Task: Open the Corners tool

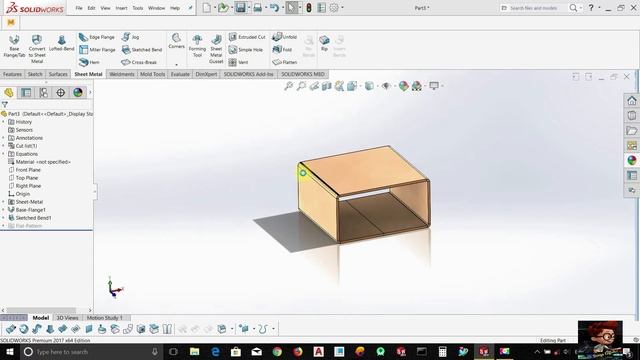Action: pyautogui.click(x=176, y=41)
